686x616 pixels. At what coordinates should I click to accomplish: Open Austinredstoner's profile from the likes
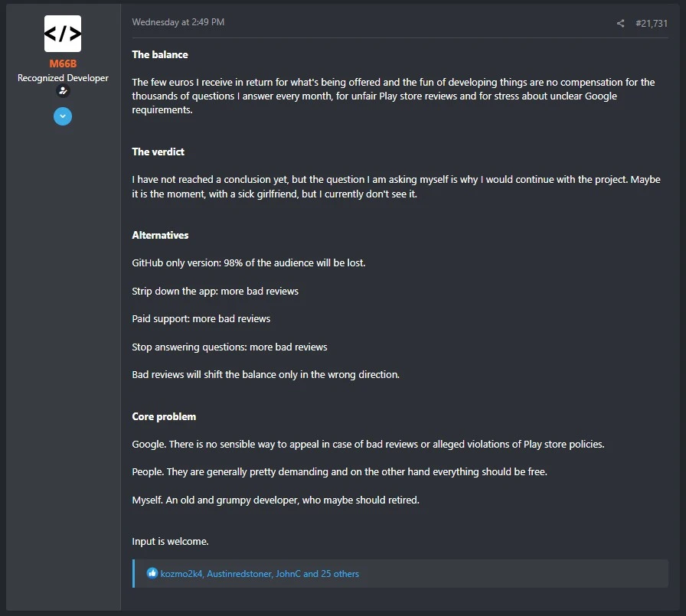click(x=238, y=573)
